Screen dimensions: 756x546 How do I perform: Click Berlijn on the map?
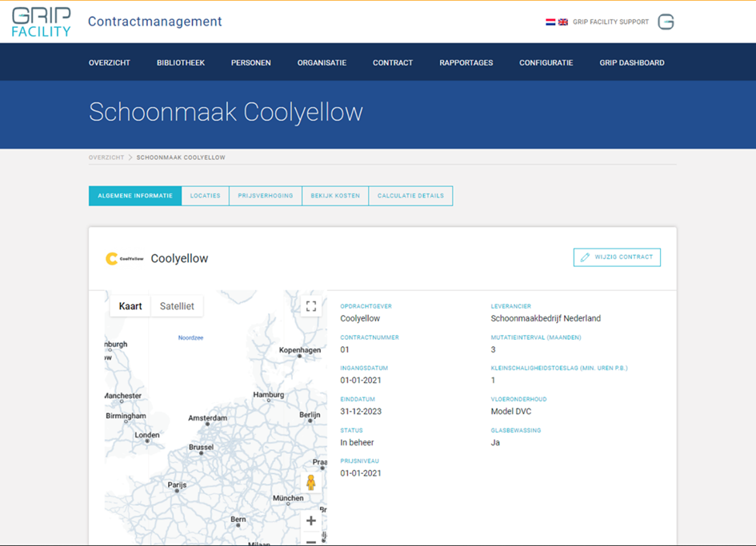pos(310,414)
